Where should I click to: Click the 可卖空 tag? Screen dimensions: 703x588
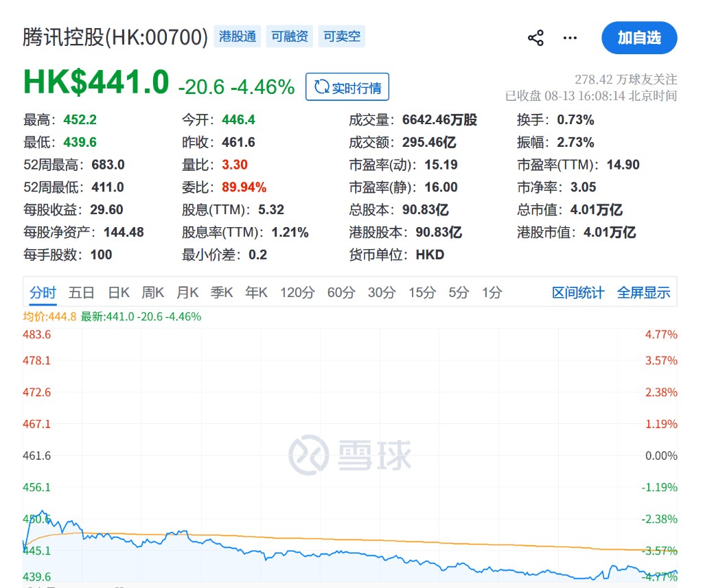coord(342,36)
